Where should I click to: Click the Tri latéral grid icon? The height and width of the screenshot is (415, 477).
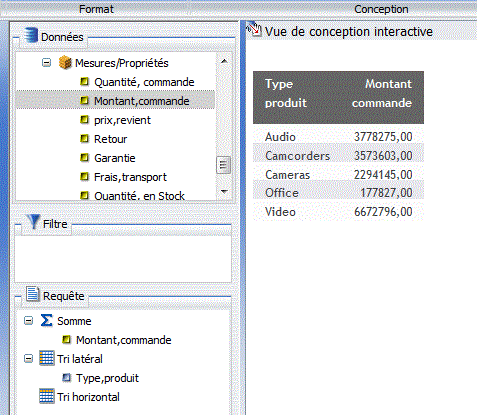click(46, 359)
